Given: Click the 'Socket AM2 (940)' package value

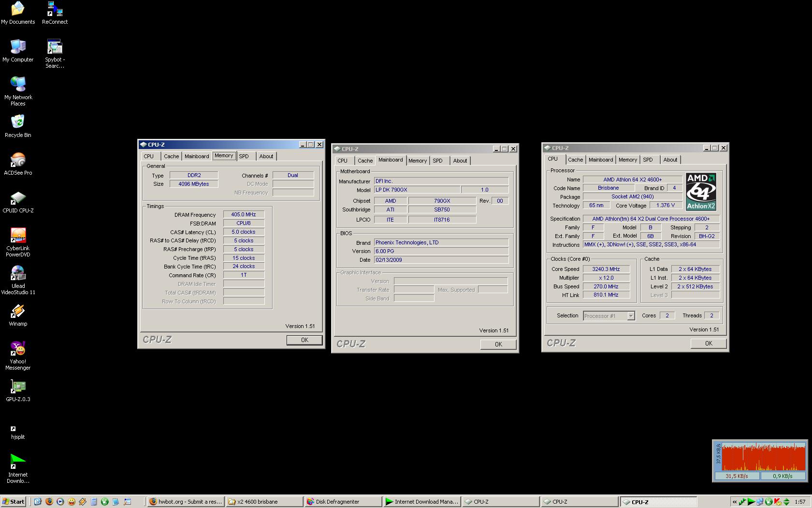Looking at the screenshot, I should (x=633, y=197).
